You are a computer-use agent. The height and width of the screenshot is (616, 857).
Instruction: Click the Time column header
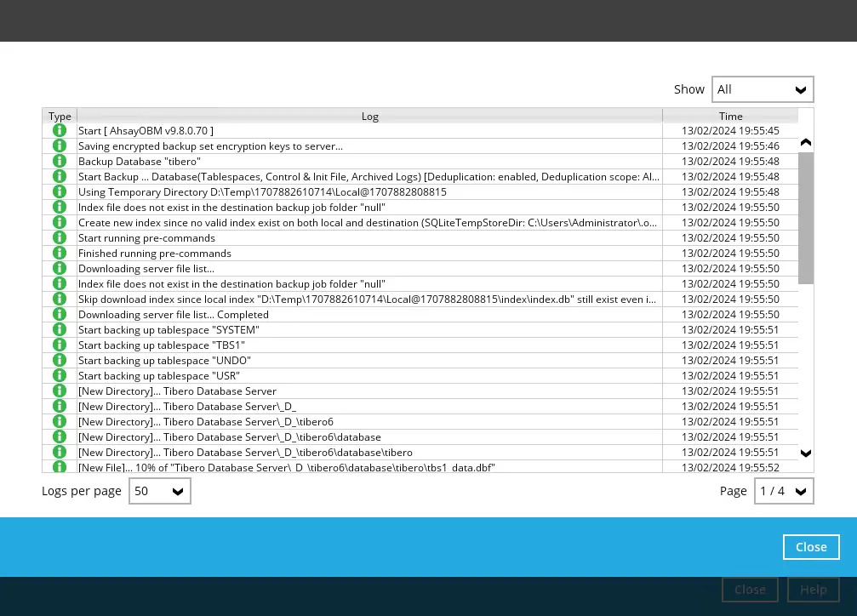coord(730,116)
